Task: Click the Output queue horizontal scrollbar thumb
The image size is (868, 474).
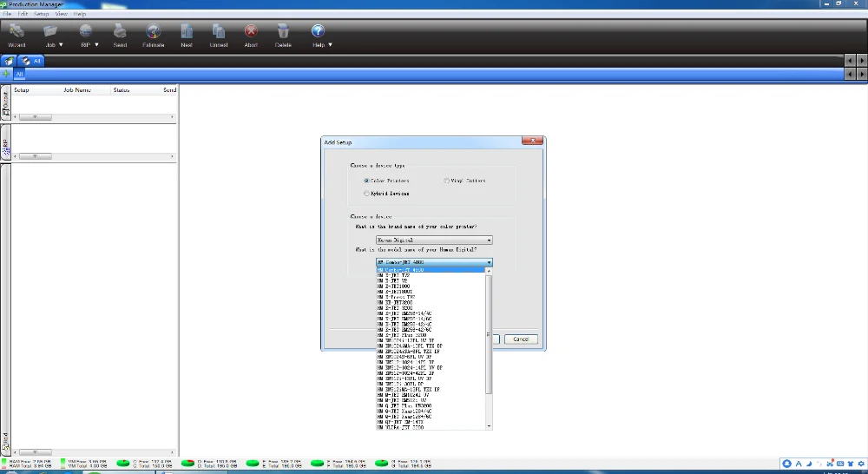Action: [35, 117]
